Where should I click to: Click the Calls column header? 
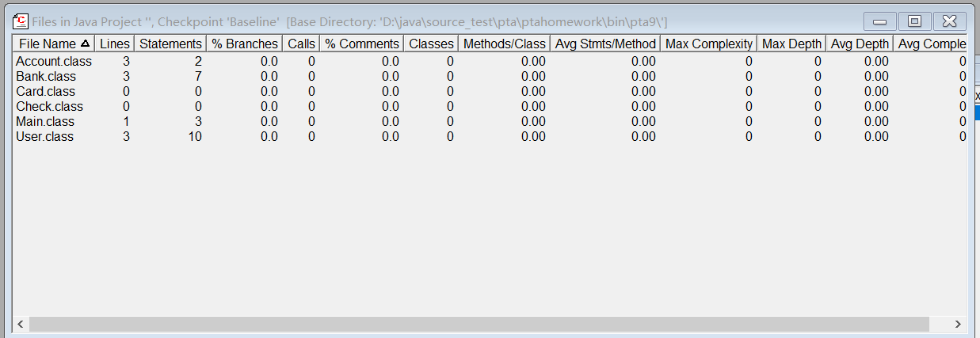[x=301, y=44]
